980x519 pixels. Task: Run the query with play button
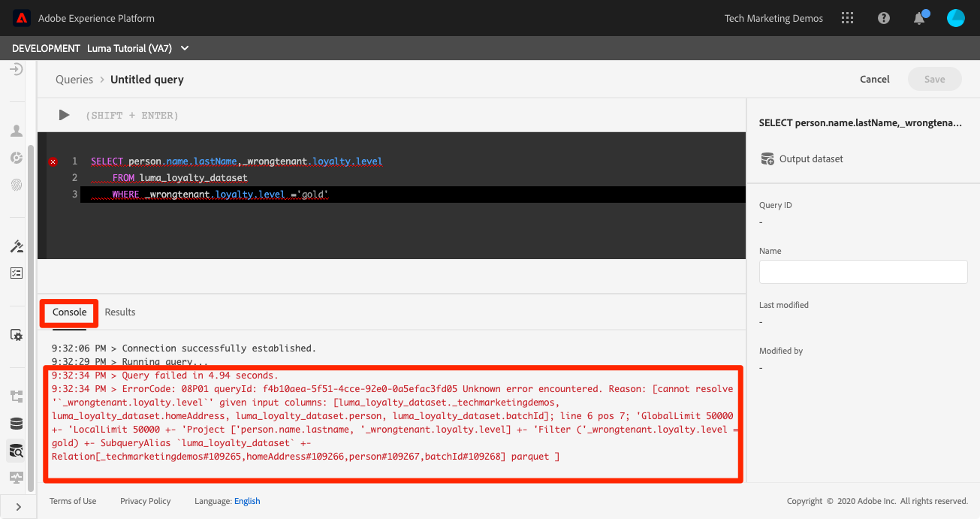click(x=65, y=115)
